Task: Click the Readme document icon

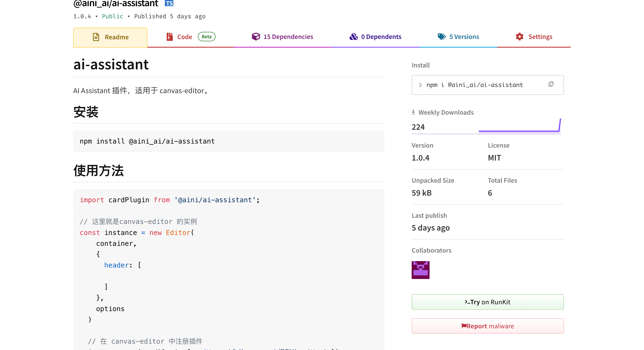Action: 96,37
